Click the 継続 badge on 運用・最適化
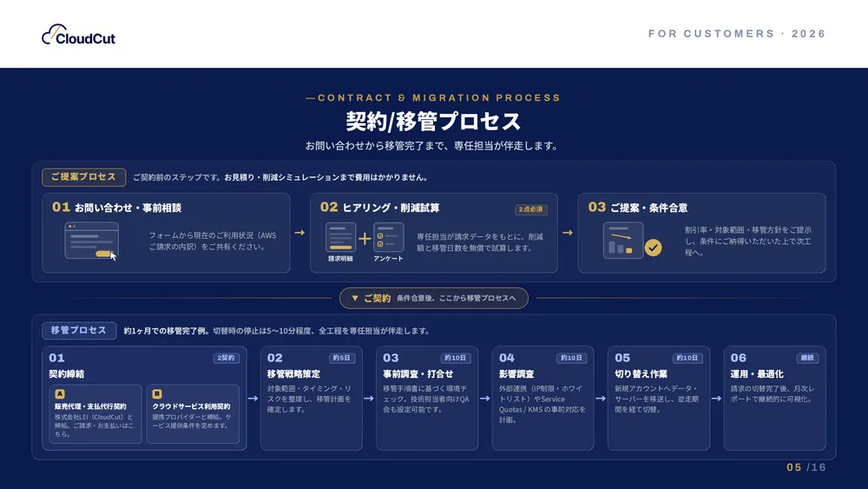Viewport: 868px width, 489px height. pyautogui.click(x=807, y=359)
